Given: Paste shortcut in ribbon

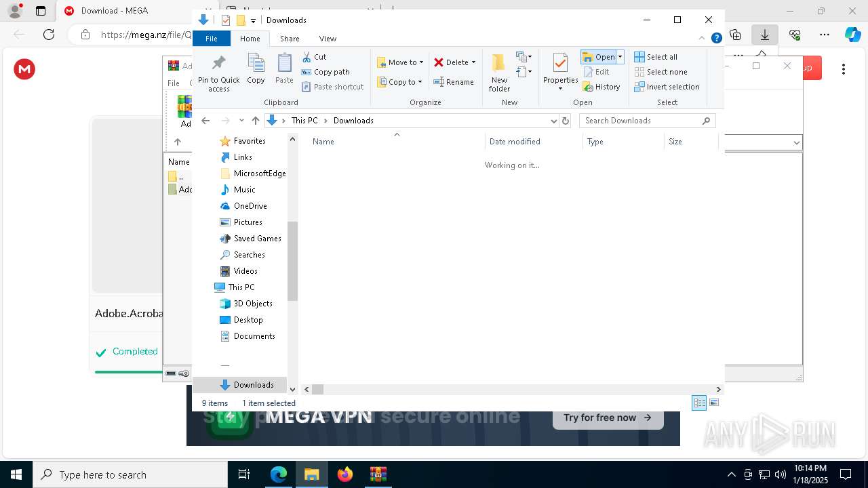Looking at the screenshot, I should 332,87.
